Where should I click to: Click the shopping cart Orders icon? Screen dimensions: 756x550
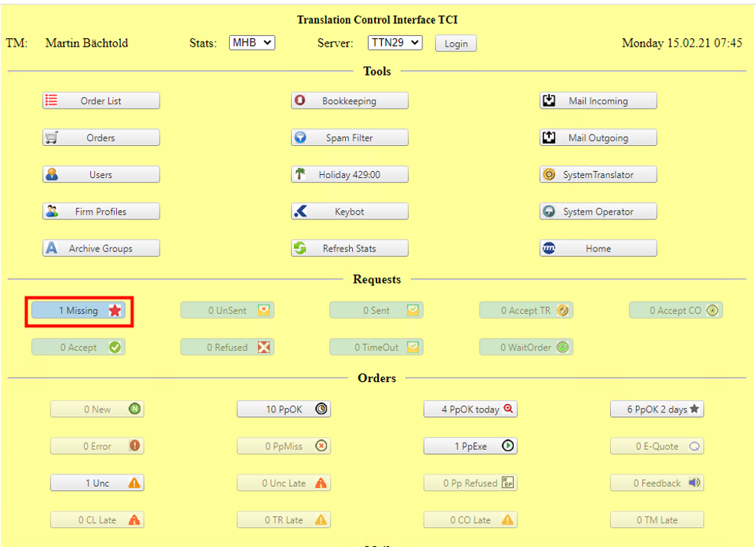51,137
